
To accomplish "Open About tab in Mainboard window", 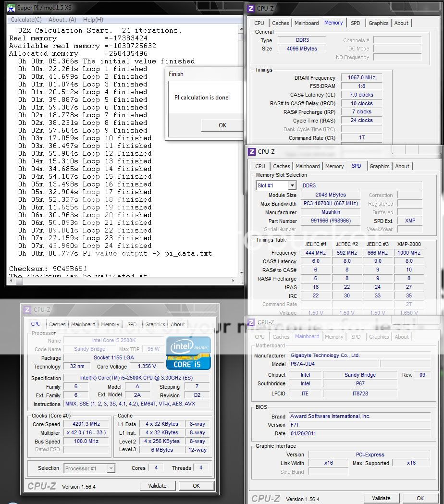I will point(402,337).
